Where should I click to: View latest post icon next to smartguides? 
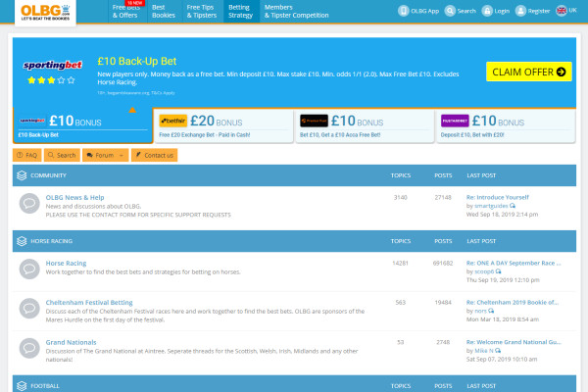click(511, 205)
